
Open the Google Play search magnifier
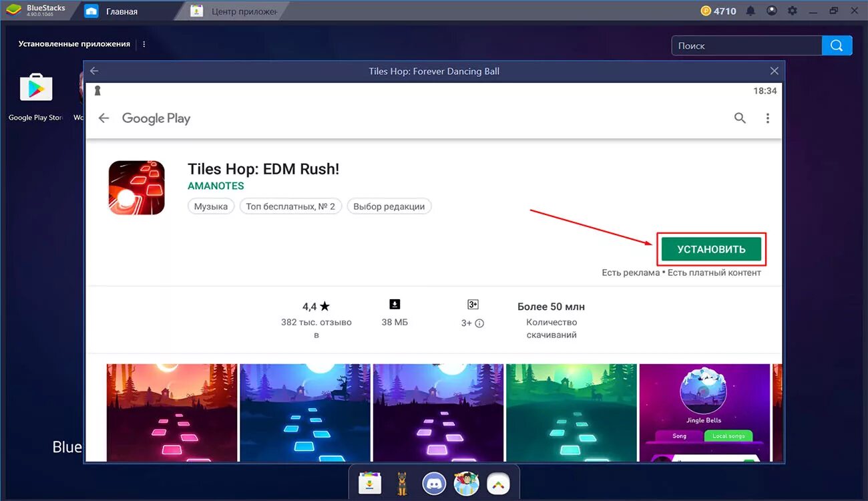(x=740, y=118)
